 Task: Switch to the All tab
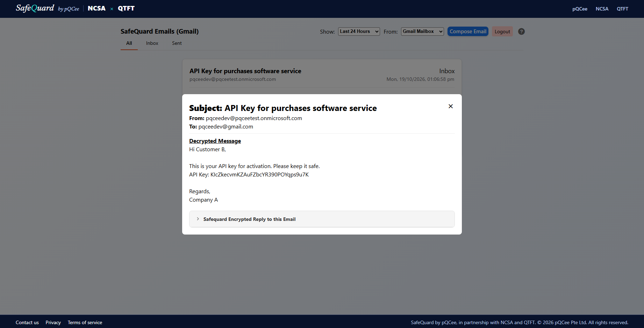[129, 43]
